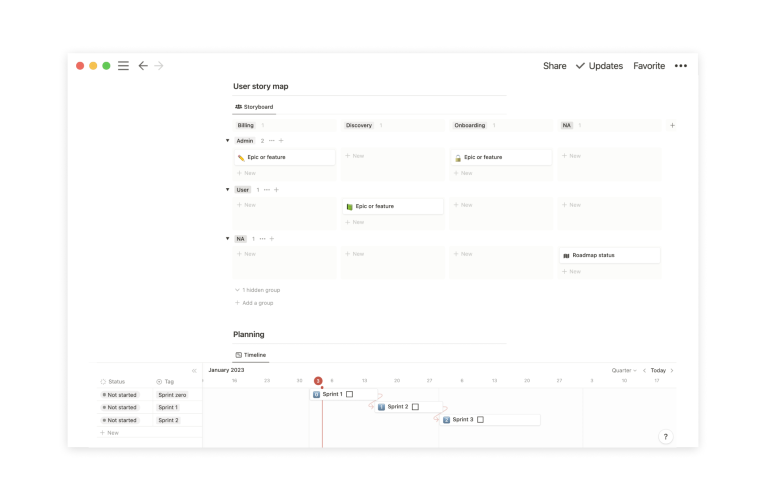Click the Billing column header
The image size is (766, 500).
[245, 126]
